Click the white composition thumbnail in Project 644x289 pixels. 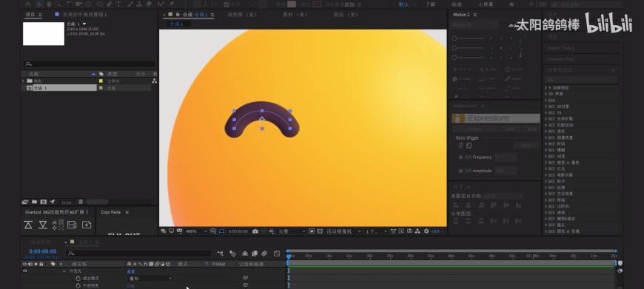tap(44, 33)
